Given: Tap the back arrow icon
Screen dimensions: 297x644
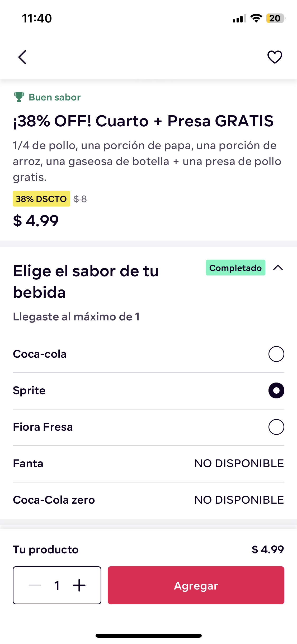Looking at the screenshot, I should pyautogui.click(x=22, y=57).
